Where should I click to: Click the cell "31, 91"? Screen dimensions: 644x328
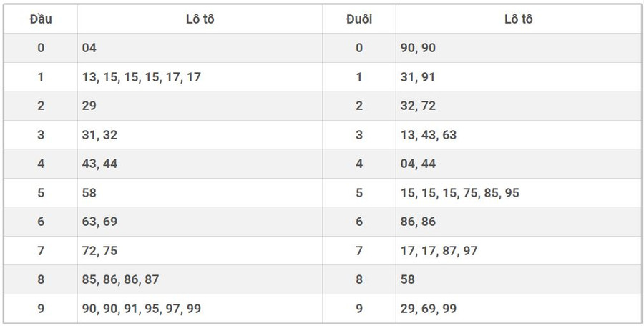click(x=418, y=77)
